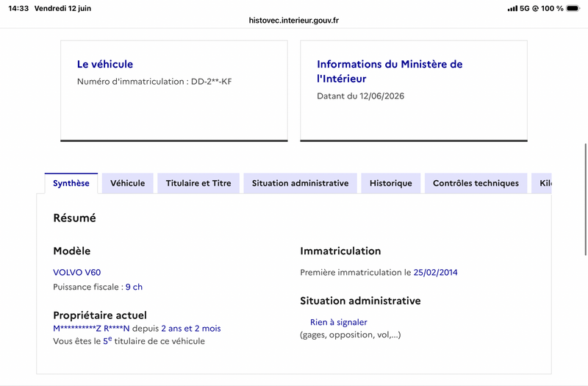Open the Synthèse tab
The width and height of the screenshot is (588, 386).
pos(71,183)
